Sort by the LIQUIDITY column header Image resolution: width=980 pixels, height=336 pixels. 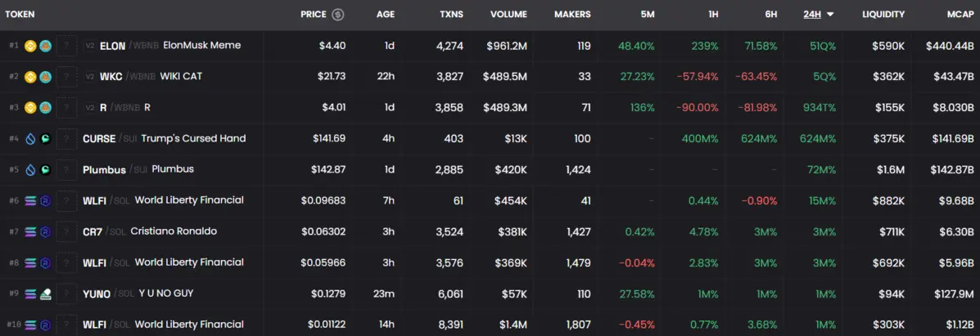tap(883, 15)
